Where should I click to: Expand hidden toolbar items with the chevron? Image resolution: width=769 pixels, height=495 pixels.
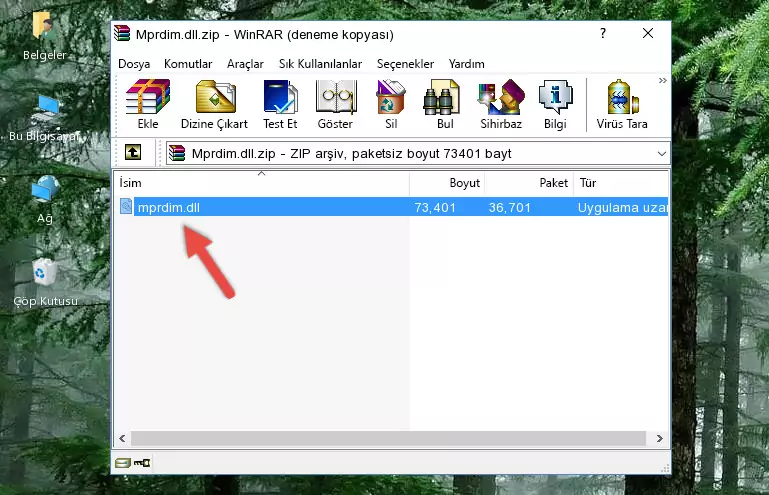tap(663, 80)
